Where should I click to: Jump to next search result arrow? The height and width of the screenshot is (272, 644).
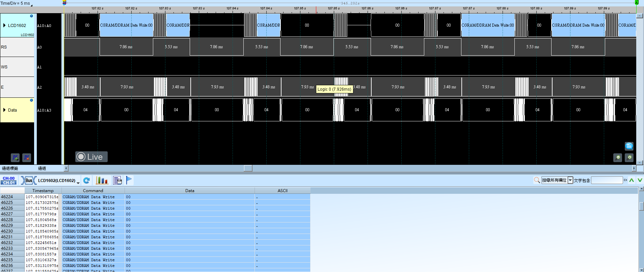(640, 180)
